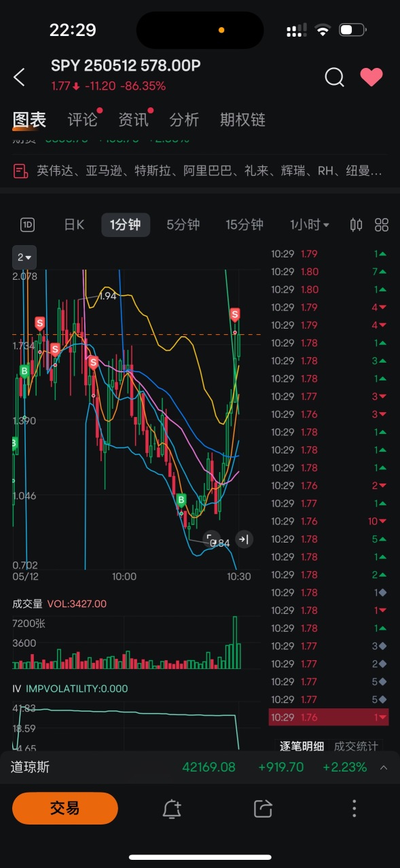The width and height of the screenshot is (400, 868).
Task: Tap the S sell marker above the latest candle
Action: [235, 314]
